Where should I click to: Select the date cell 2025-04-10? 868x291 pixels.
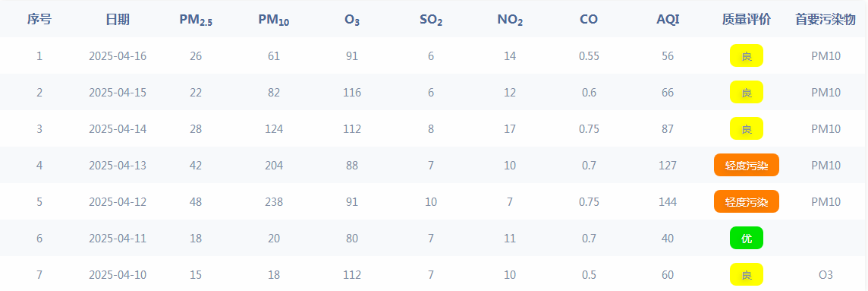click(118, 275)
